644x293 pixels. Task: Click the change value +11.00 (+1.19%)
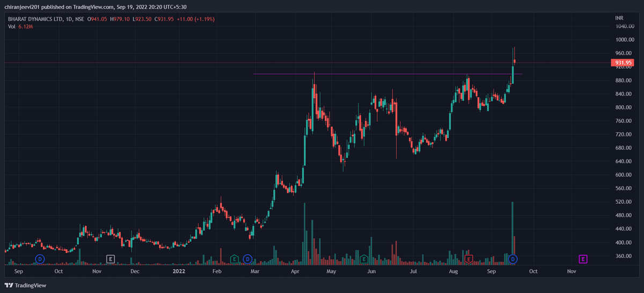(x=197, y=20)
